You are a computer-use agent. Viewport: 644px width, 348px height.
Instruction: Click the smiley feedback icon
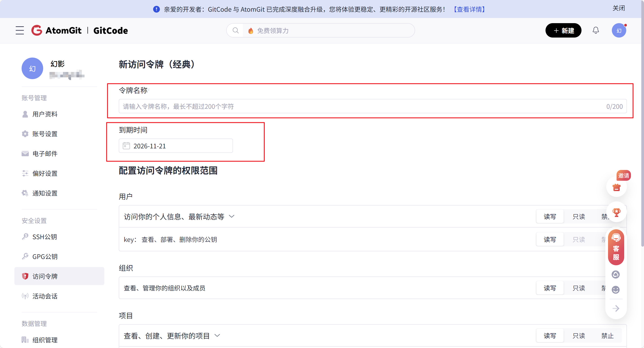click(615, 290)
